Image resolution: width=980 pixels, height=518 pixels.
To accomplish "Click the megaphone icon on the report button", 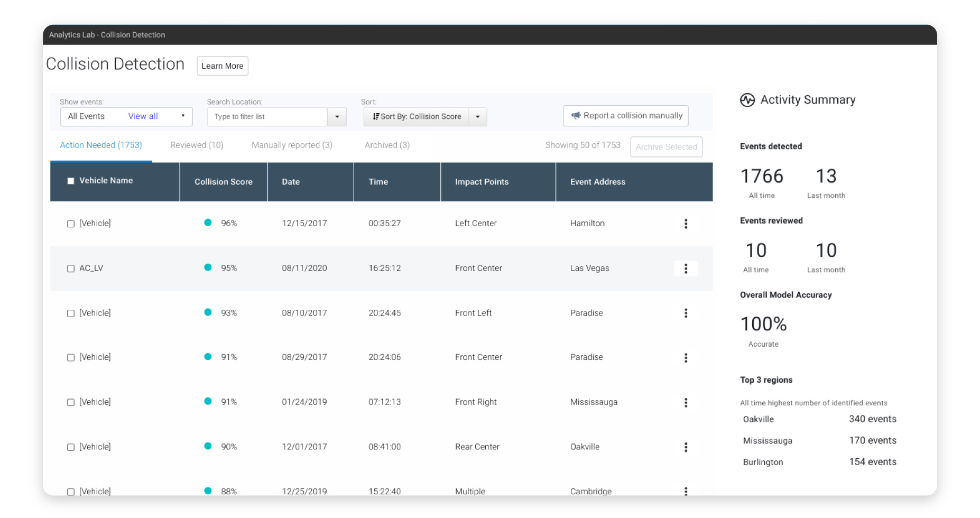I will (x=576, y=116).
